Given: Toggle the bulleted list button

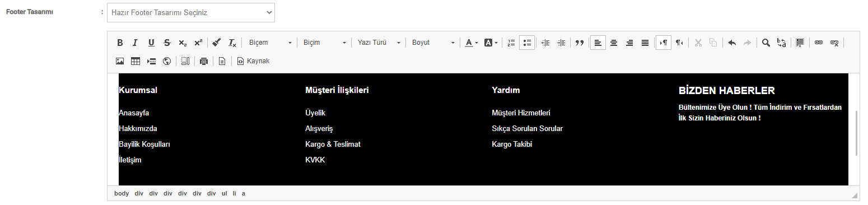Looking at the screenshot, I should (526, 43).
